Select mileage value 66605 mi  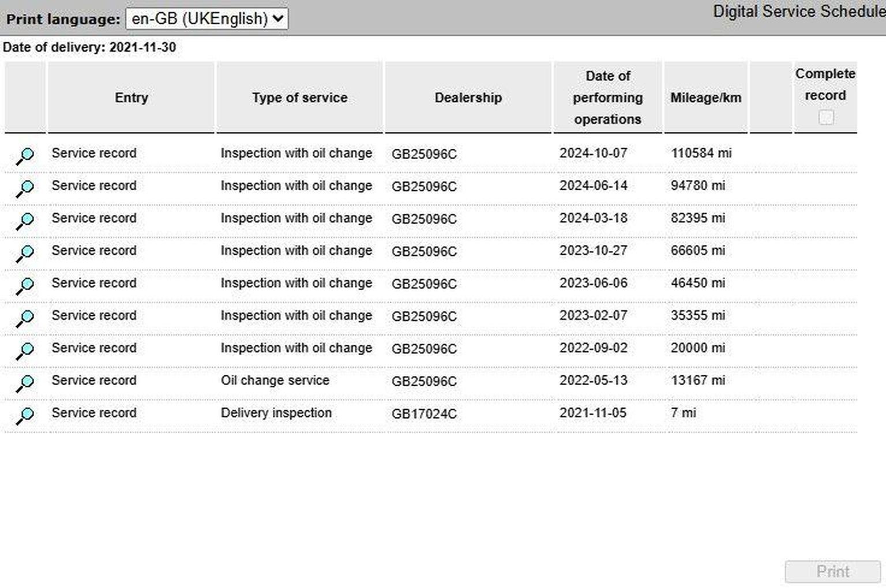[698, 250]
